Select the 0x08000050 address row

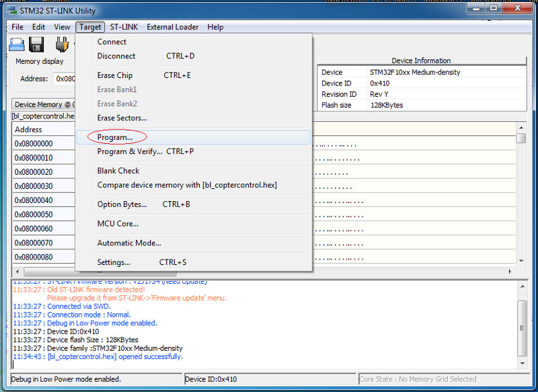[44, 214]
